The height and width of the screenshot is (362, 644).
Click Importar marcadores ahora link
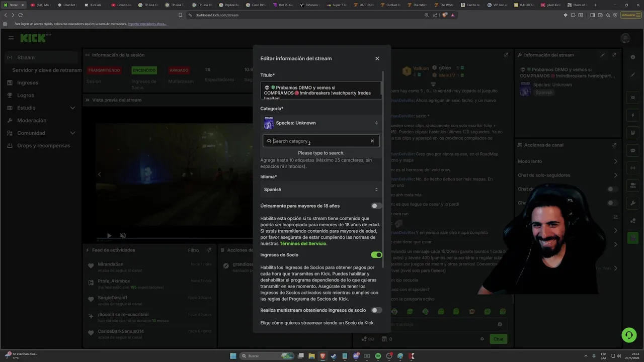pyautogui.click(x=147, y=24)
